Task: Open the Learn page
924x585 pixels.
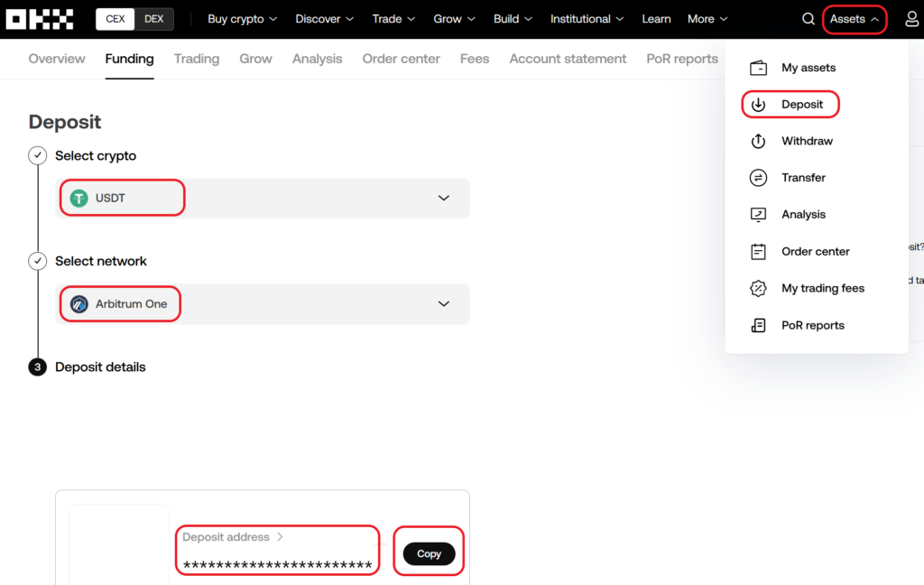Action: [x=657, y=19]
